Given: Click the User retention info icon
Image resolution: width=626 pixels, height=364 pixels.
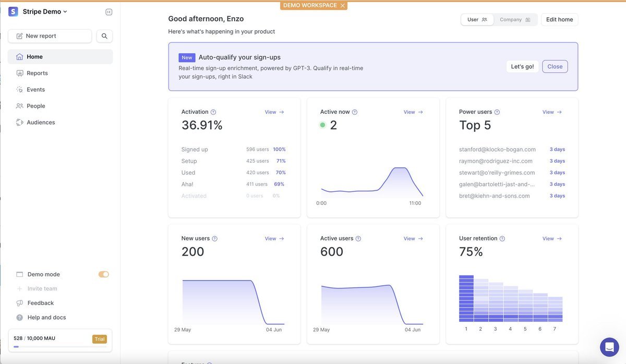Looking at the screenshot, I should (502, 239).
